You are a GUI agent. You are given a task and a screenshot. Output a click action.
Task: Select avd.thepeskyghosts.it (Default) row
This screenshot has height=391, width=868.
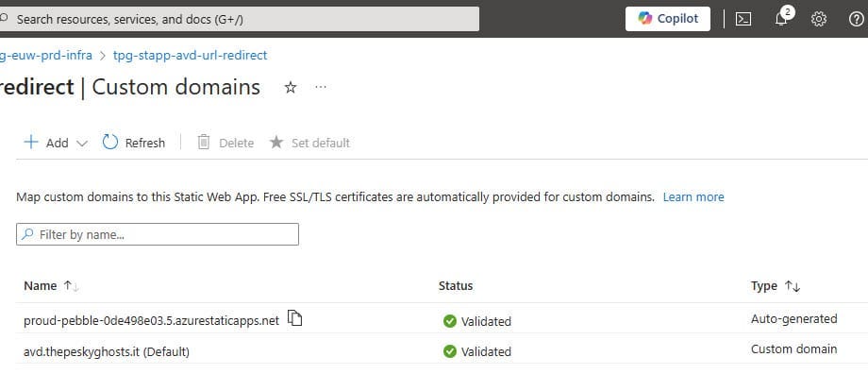442,348
